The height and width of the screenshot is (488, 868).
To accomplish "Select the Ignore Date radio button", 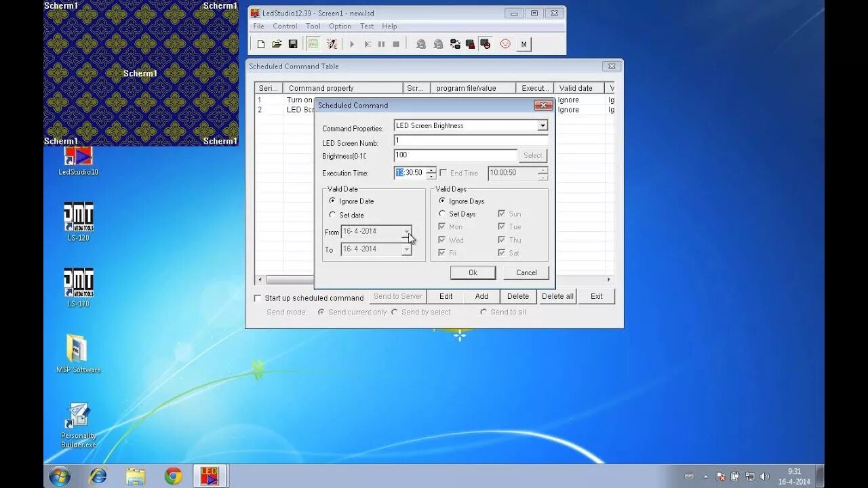I will (332, 201).
